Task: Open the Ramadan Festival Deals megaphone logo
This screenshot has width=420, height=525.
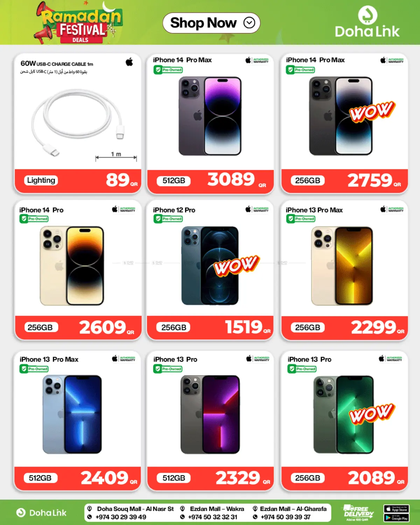Action: (x=78, y=23)
